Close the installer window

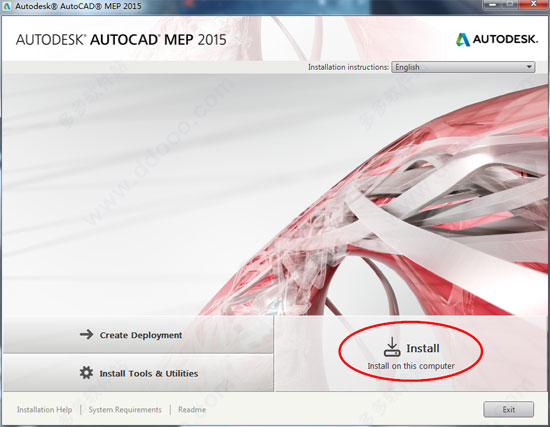[x=533, y=4]
